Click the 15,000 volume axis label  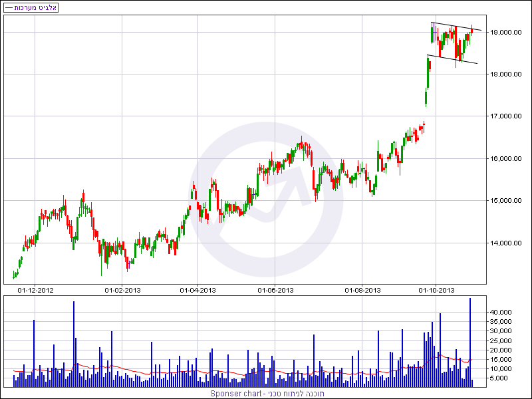point(501,359)
